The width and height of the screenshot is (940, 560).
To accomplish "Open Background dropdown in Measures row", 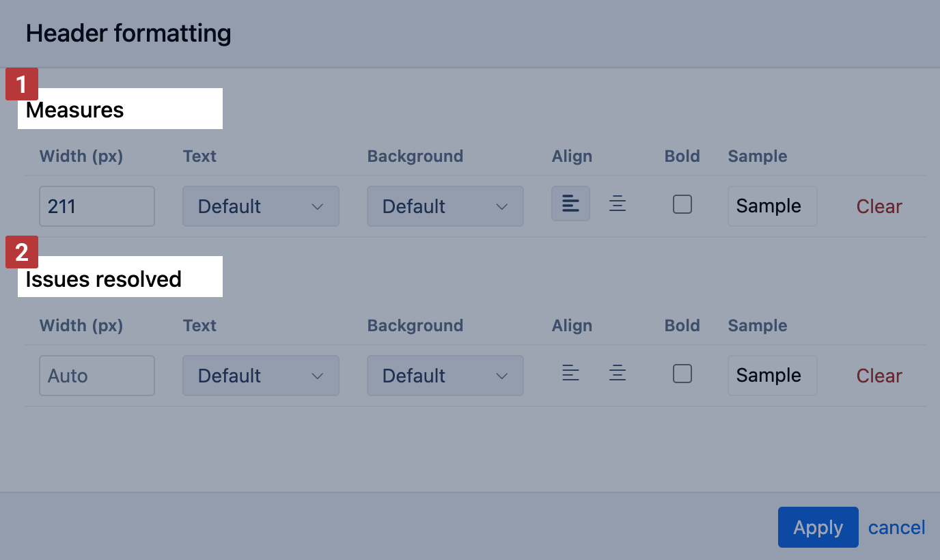I will click(445, 206).
